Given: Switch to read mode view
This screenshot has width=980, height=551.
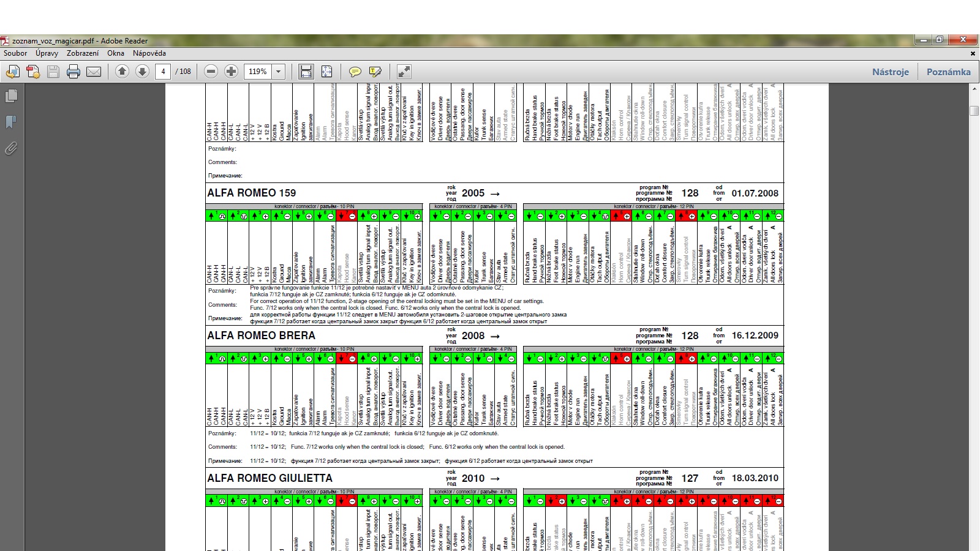Looking at the screenshot, I should 404,72.
